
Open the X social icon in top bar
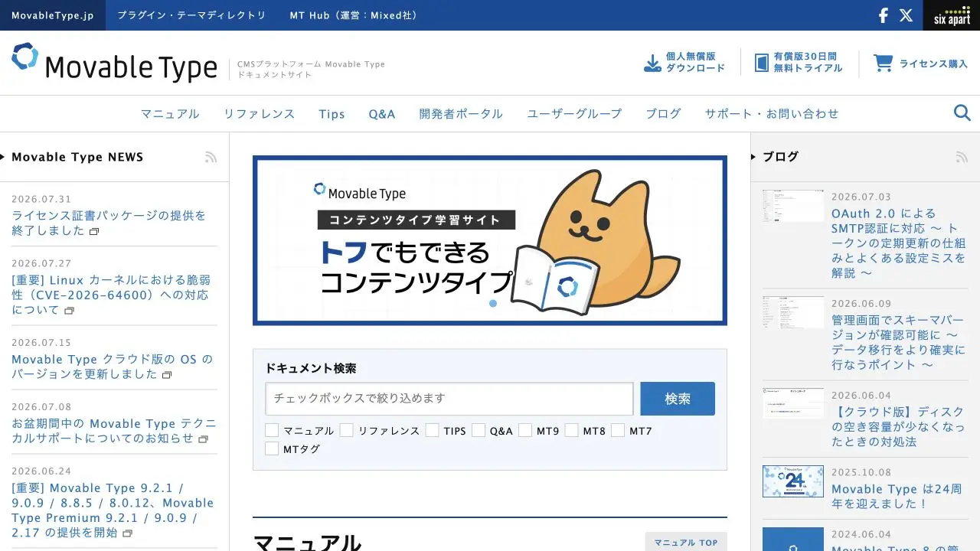[x=906, y=15]
